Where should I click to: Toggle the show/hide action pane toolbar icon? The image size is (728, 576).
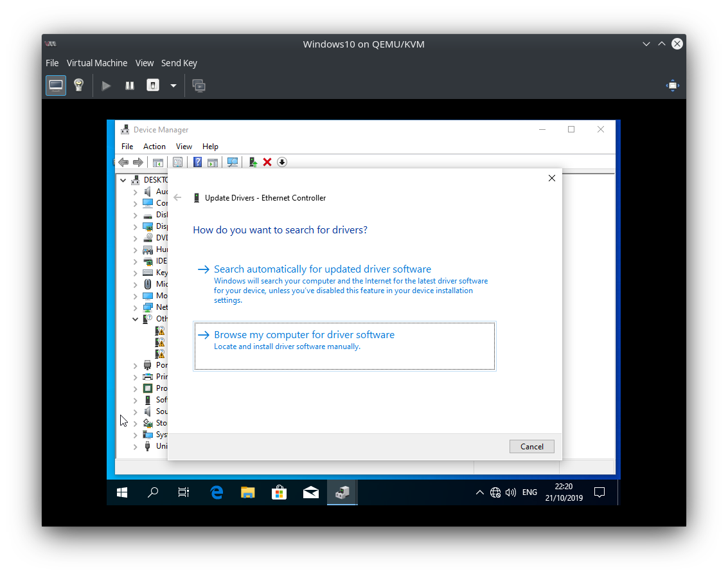[213, 162]
